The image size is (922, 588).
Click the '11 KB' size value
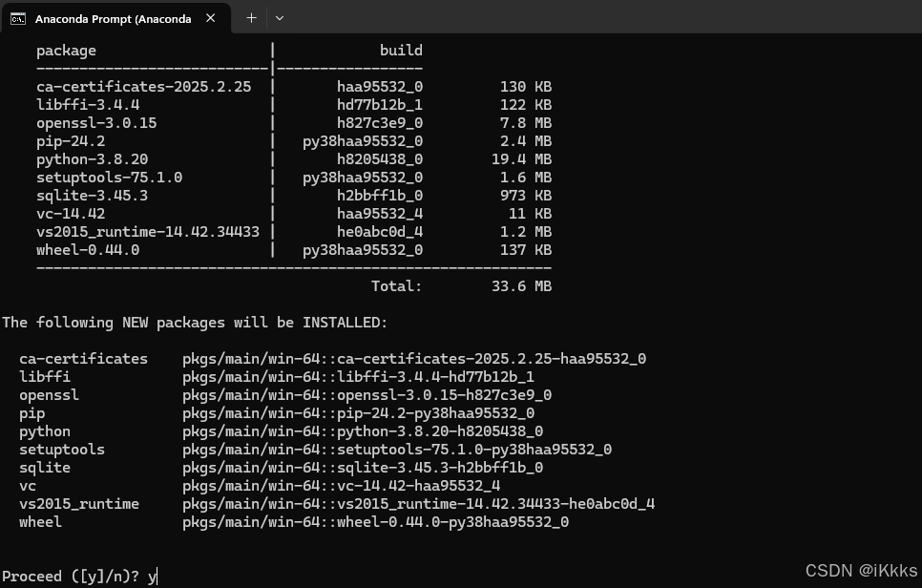[530, 214]
